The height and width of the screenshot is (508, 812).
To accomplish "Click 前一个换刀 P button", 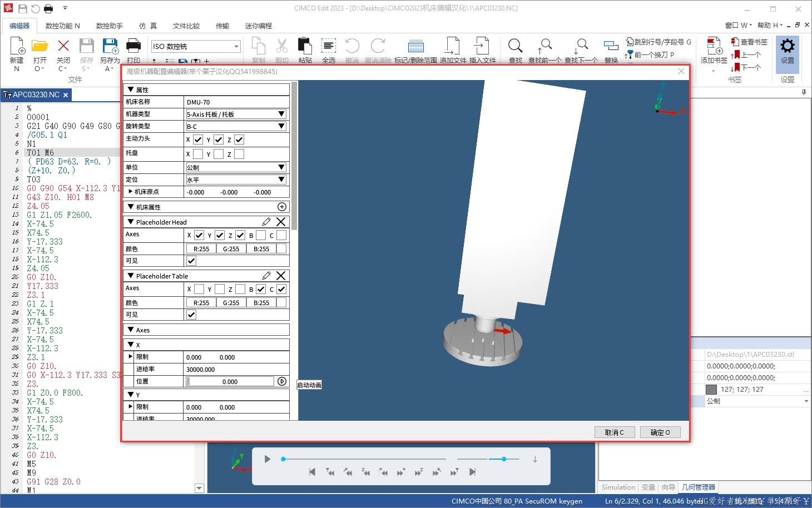I will pyautogui.click(x=649, y=54).
